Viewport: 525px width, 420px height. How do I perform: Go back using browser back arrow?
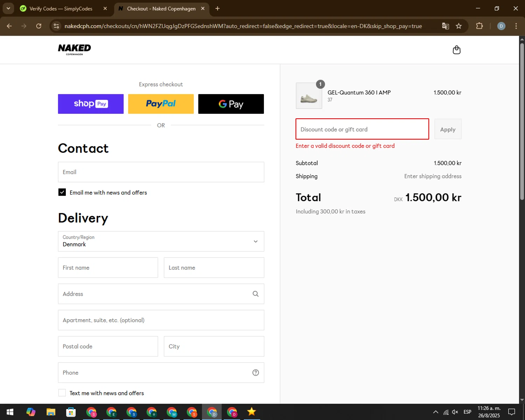9,26
